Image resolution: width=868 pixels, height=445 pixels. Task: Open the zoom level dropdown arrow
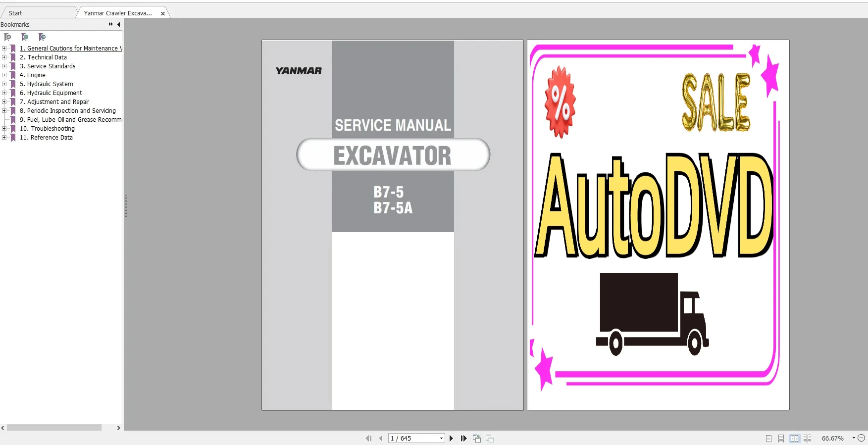tap(854, 438)
